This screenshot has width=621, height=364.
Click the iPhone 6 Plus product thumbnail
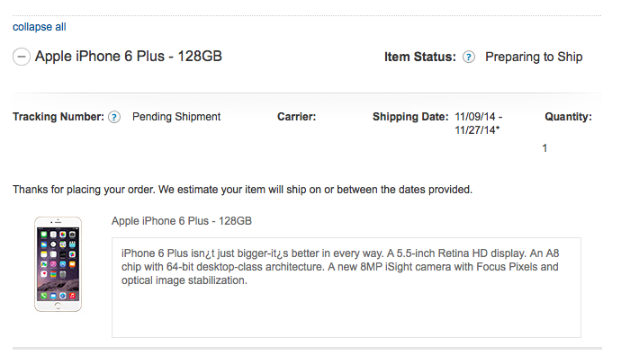pos(58,263)
